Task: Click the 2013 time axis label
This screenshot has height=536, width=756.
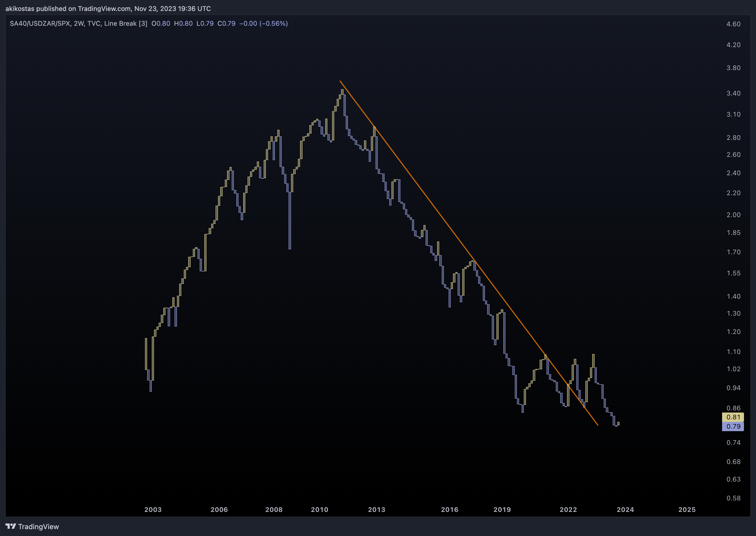Action: coord(377,510)
